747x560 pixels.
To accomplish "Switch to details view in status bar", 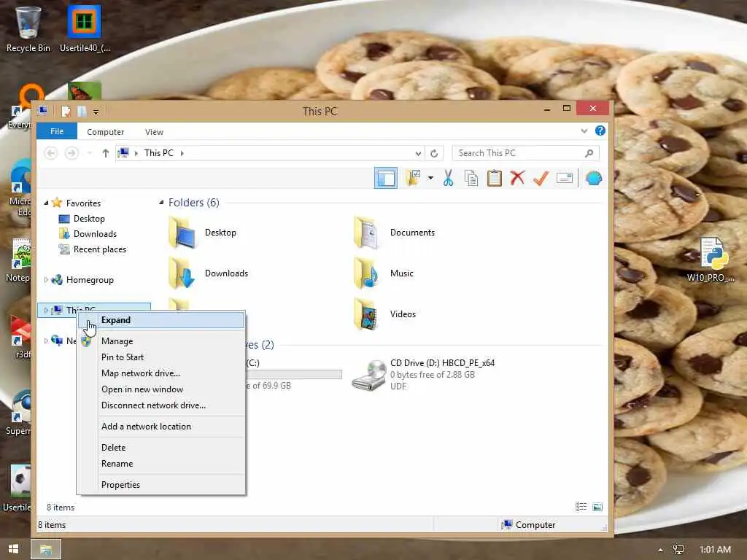I will (x=581, y=507).
